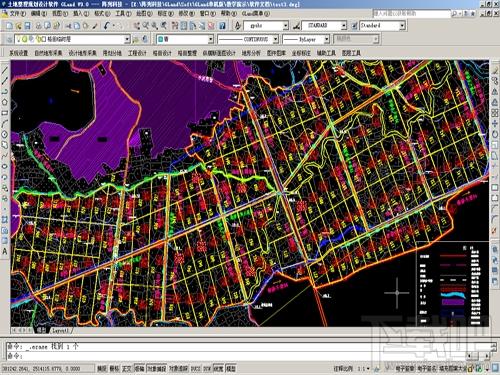Select the multiline Text 'A' tool

click(x=5, y=251)
